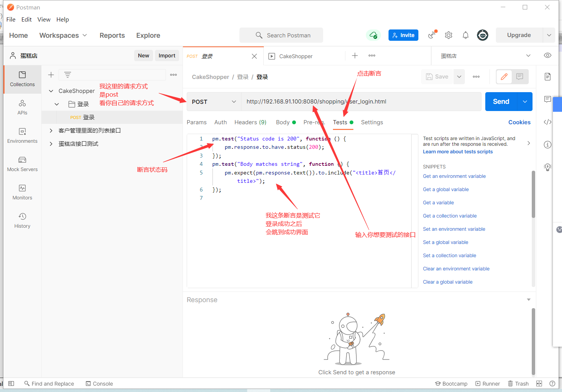
Task: Click the satellite capture requests icon
Action: click(x=432, y=35)
